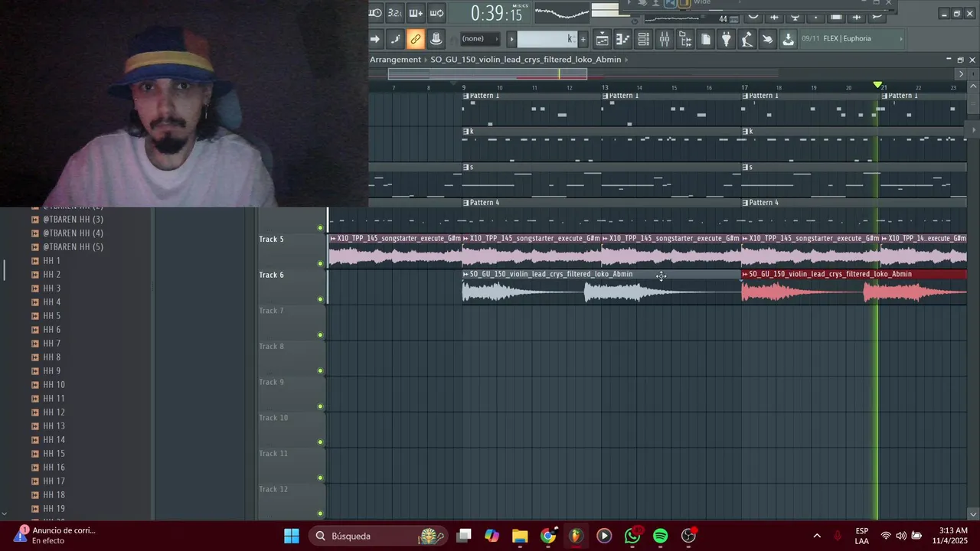This screenshot has height=551, width=980.
Task: Toggle the metronome icon
Action: [x=375, y=12]
